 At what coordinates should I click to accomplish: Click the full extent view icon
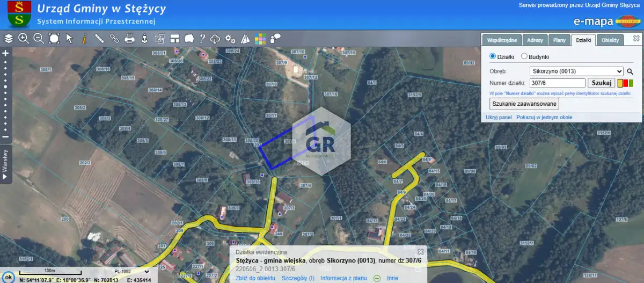54,38
